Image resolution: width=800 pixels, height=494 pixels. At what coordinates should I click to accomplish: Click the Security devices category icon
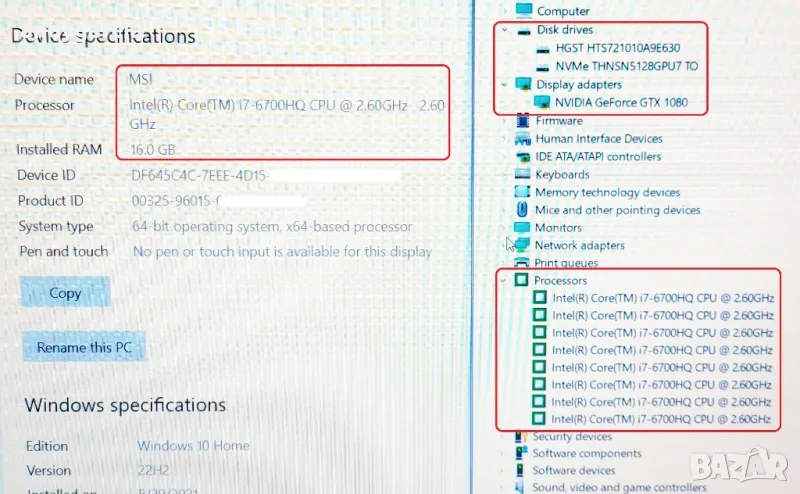pyautogui.click(x=520, y=436)
